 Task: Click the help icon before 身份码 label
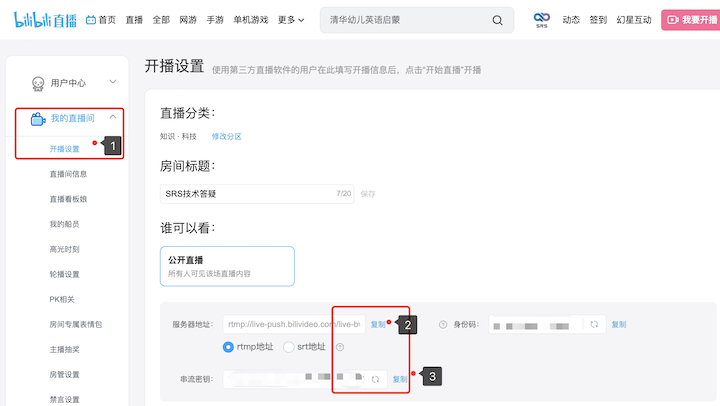(443, 324)
